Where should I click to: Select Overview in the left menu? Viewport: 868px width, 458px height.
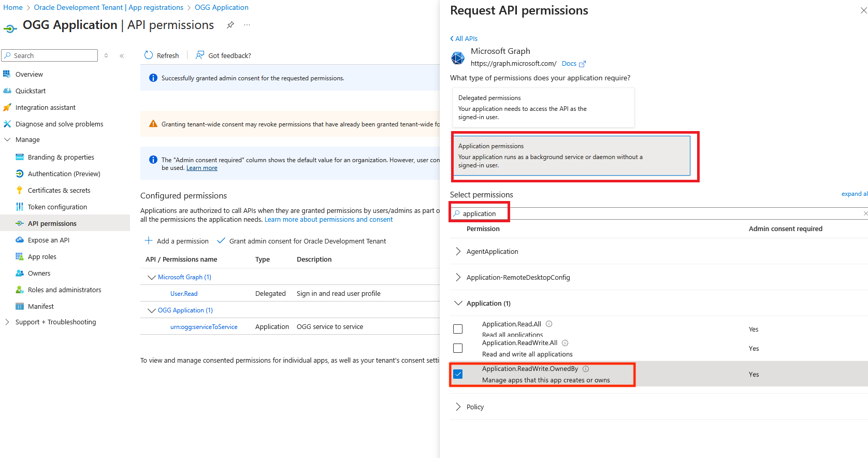coord(30,74)
